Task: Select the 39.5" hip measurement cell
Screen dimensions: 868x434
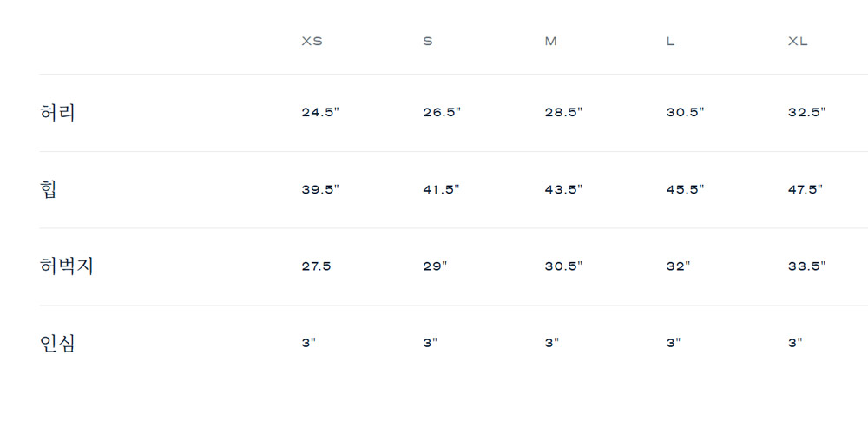Action: tap(320, 190)
